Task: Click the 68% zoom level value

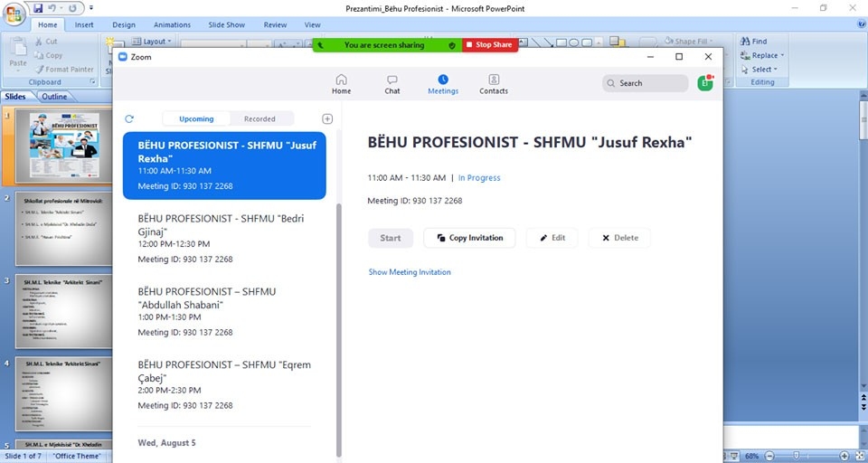Action: (x=751, y=457)
